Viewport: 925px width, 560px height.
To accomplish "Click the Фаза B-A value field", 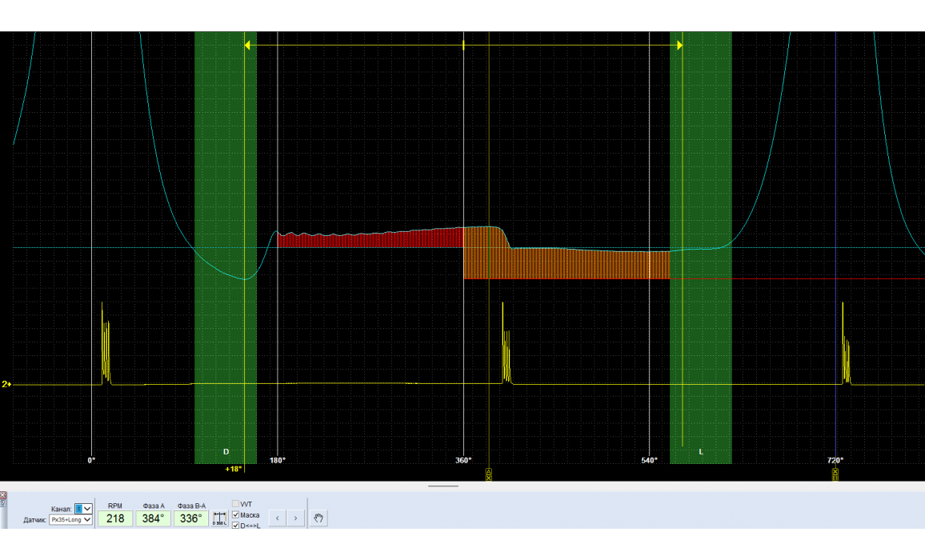I will click(x=191, y=518).
